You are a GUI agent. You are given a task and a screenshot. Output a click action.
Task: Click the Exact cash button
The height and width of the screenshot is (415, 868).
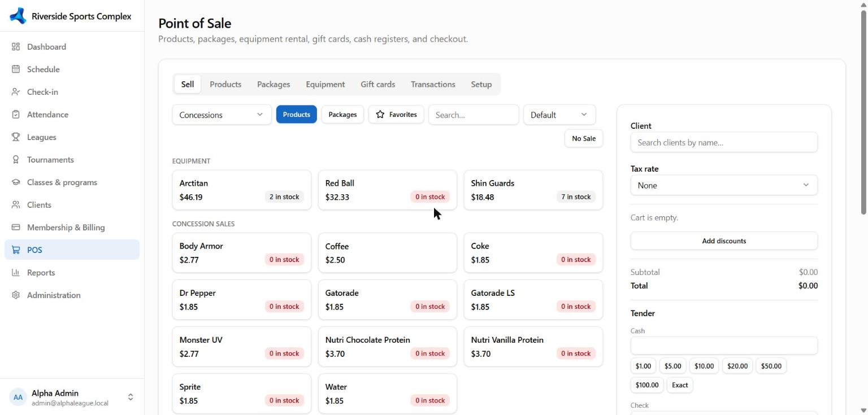[680, 385]
